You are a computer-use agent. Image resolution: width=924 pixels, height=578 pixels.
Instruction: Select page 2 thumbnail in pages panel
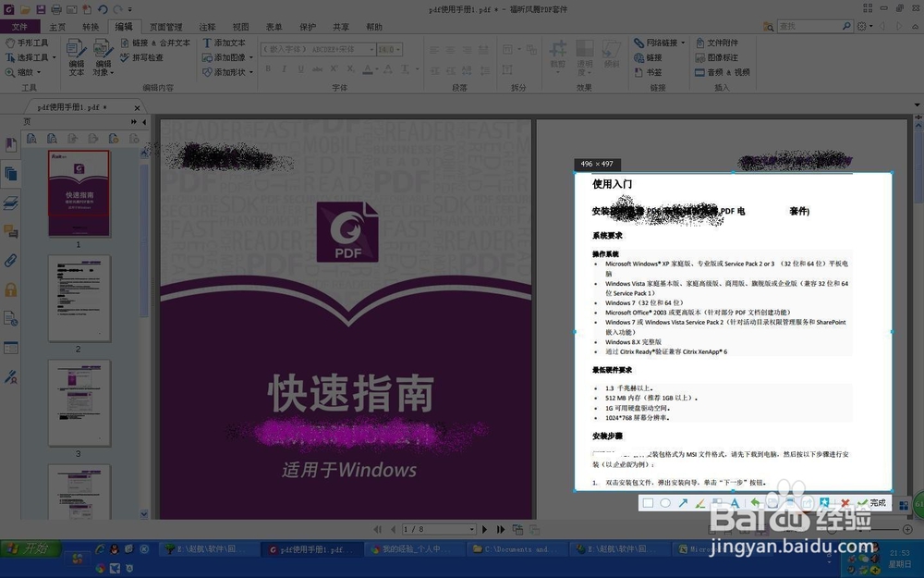(79, 299)
